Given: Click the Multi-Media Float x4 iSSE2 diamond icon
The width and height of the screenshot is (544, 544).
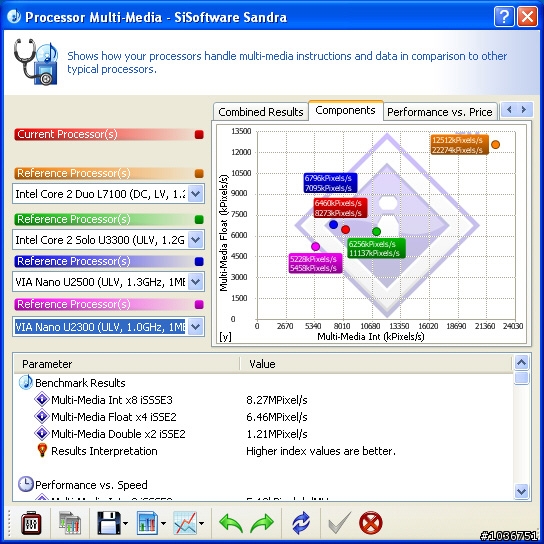Looking at the screenshot, I should click(x=42, y=416).
